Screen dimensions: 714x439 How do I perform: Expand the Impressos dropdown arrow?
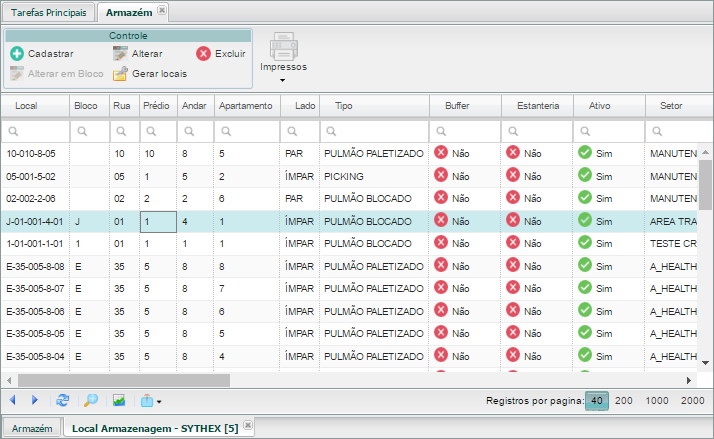pos(282,80)
